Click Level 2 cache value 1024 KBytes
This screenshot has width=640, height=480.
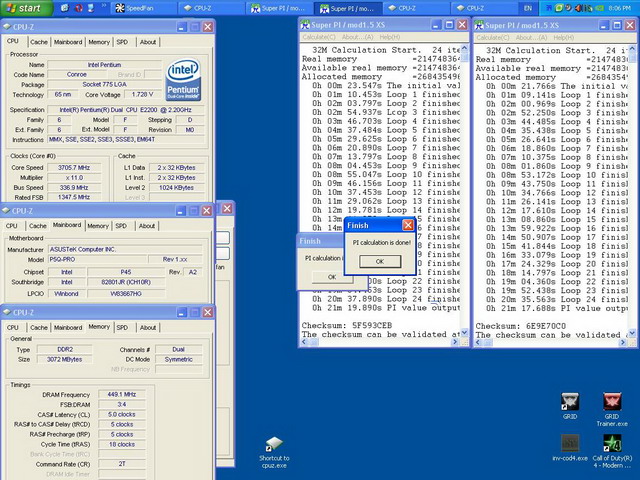(176, 187)
